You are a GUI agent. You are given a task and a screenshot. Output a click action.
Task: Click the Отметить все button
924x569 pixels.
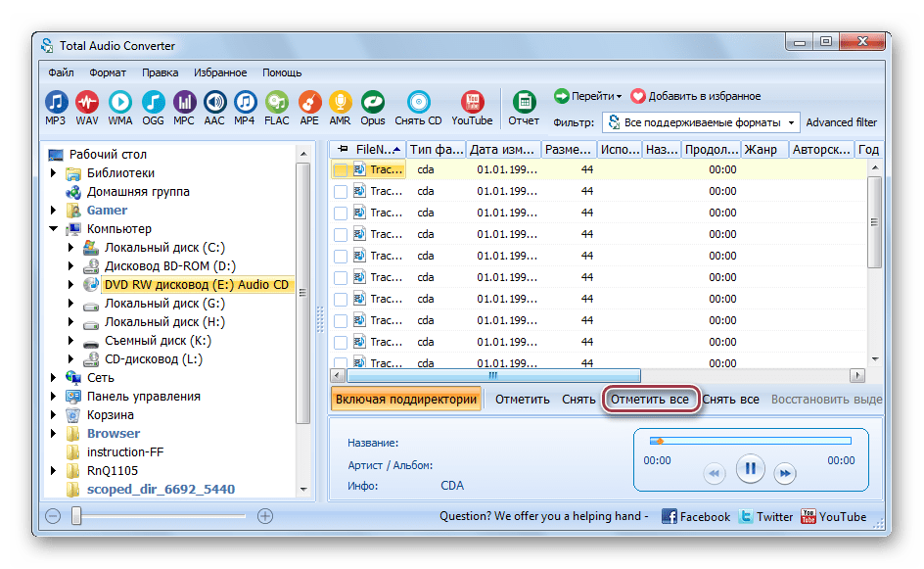(x=650, y=400)
